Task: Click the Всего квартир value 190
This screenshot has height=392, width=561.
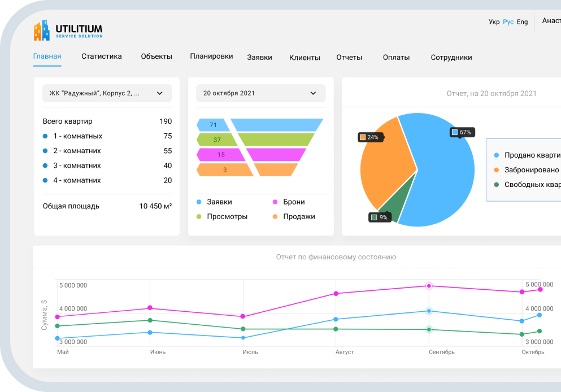Action: pos(166,121)
